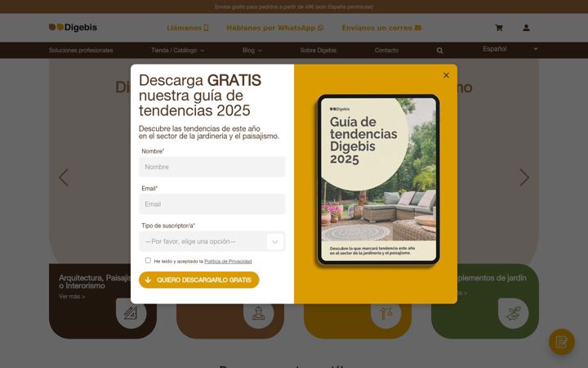
Task: Click Envíanos un correo link
Action: [x=381, y=28]
